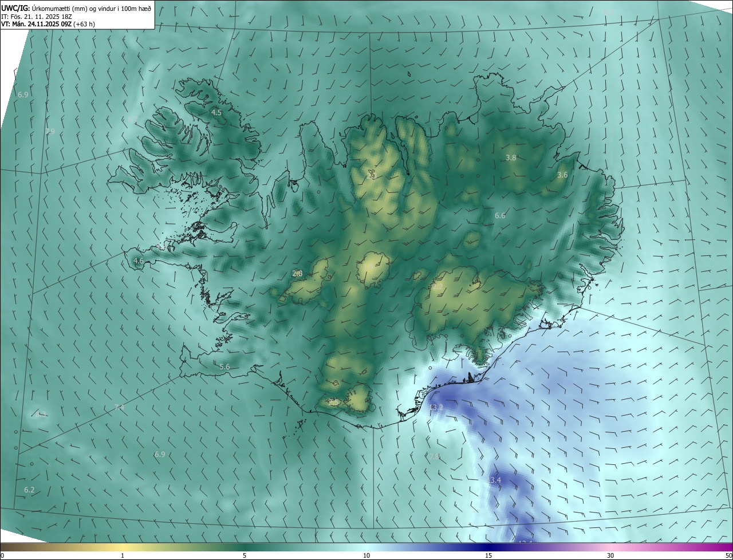Click the '6.6' value on the map
This screenshot has height=560, width=733.
pyautogui.click(x=500, y=216)
